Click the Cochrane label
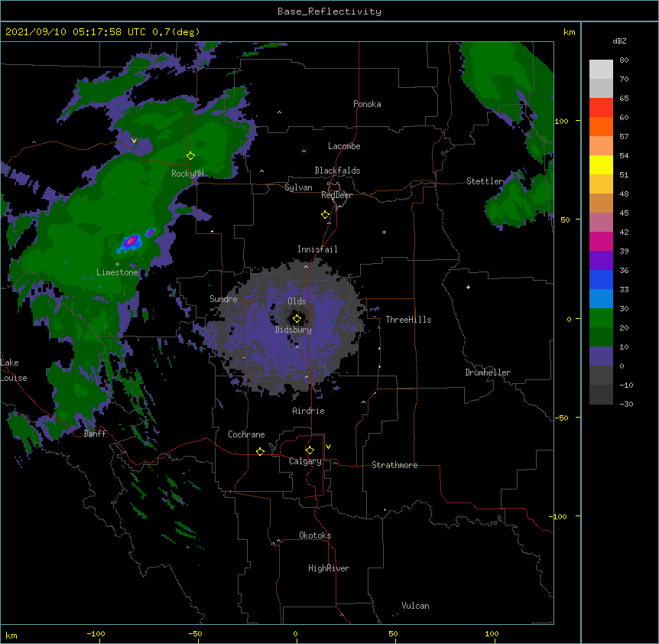659x644 pixels. (246, 434)
